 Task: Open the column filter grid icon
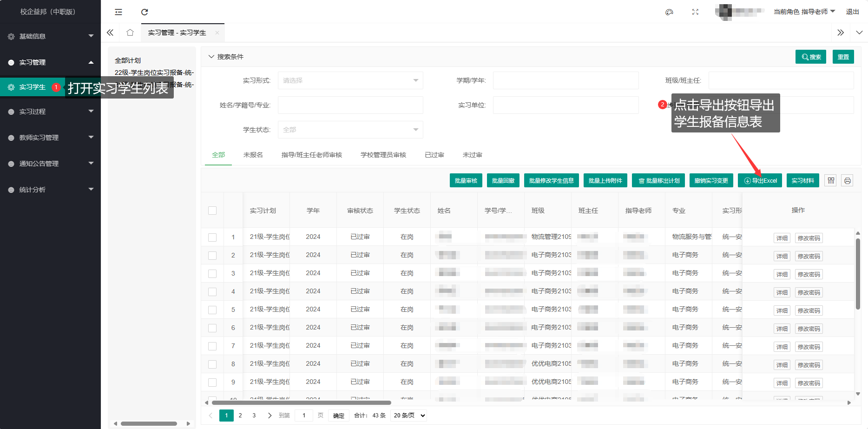pos(831,181)
